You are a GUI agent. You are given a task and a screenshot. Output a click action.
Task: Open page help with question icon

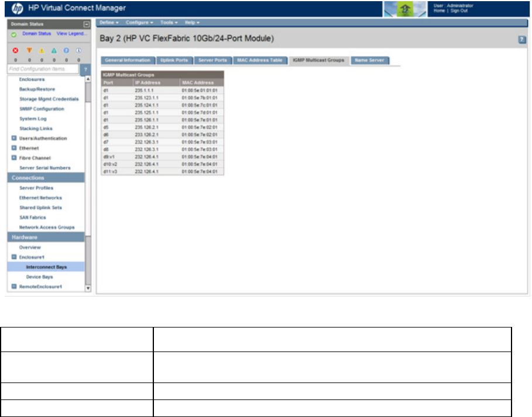click(x=522, y=40)
